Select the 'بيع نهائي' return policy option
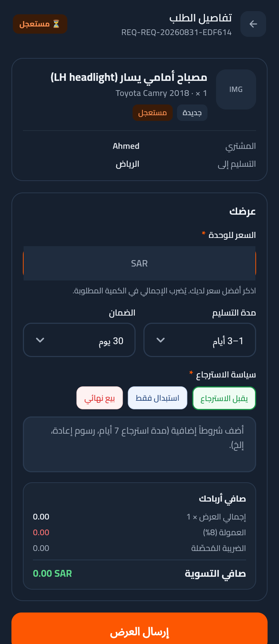 100,398
